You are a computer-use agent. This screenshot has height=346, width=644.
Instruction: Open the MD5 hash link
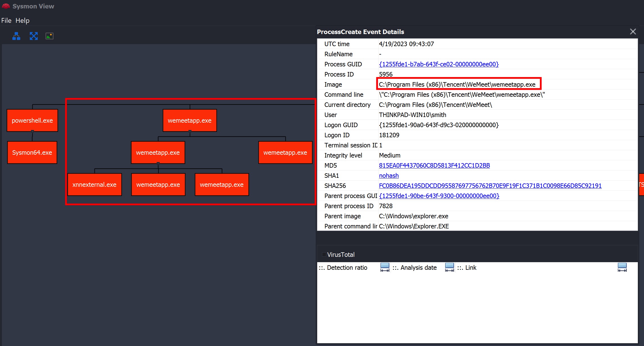click(x=434, y=165)
